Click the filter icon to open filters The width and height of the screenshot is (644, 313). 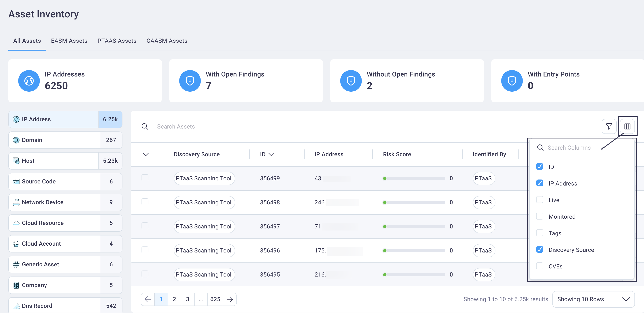tap(610, 126)
